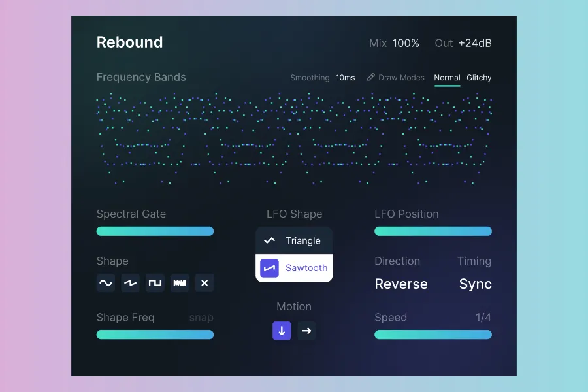Choose the square wave shape icon
The image size is (588, 392).
click(155, 283)
